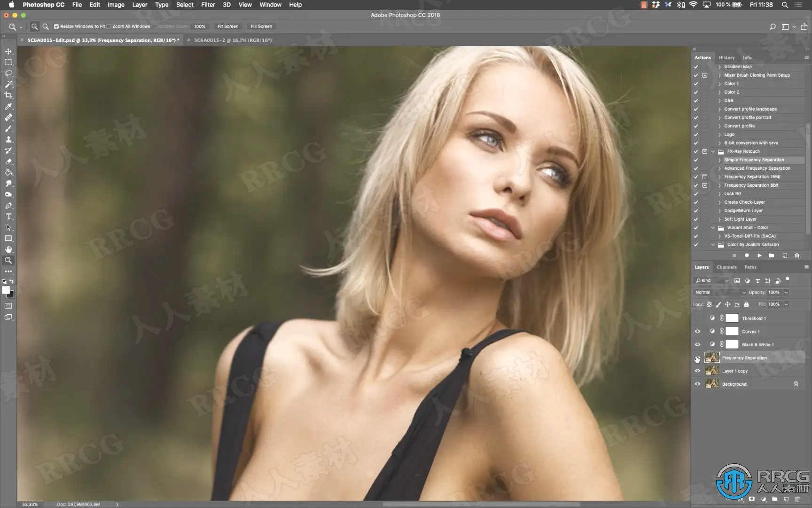Screen dimensions: 812x508
Task: Click the foreground color swatch
Action: pyautogui.click(x=6, y=290)
